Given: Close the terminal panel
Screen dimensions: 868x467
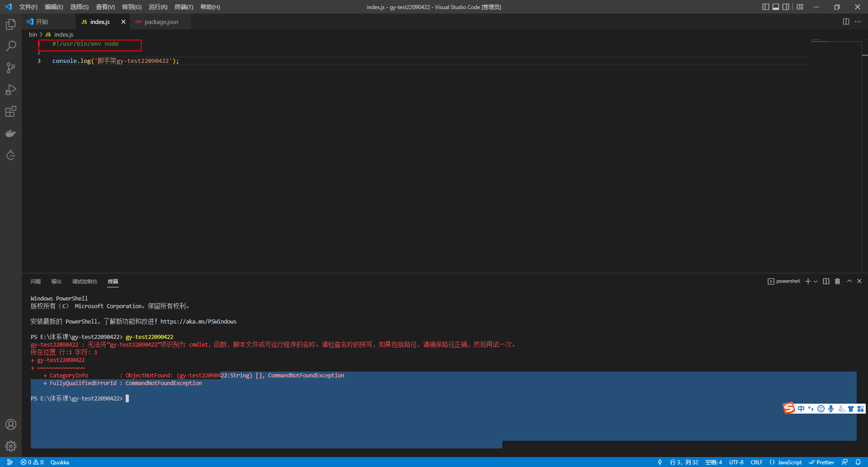Looking at the screenshot, I should [859, 281].
